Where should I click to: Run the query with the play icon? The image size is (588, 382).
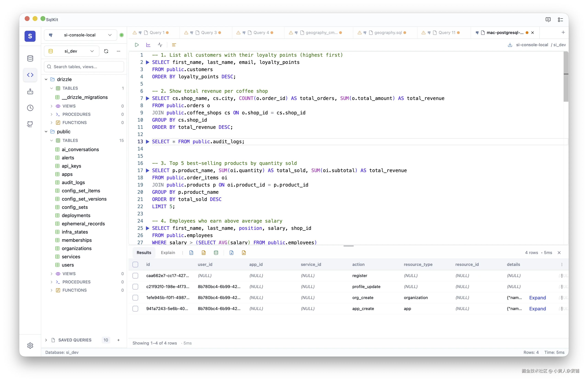[x=137, y=45]
